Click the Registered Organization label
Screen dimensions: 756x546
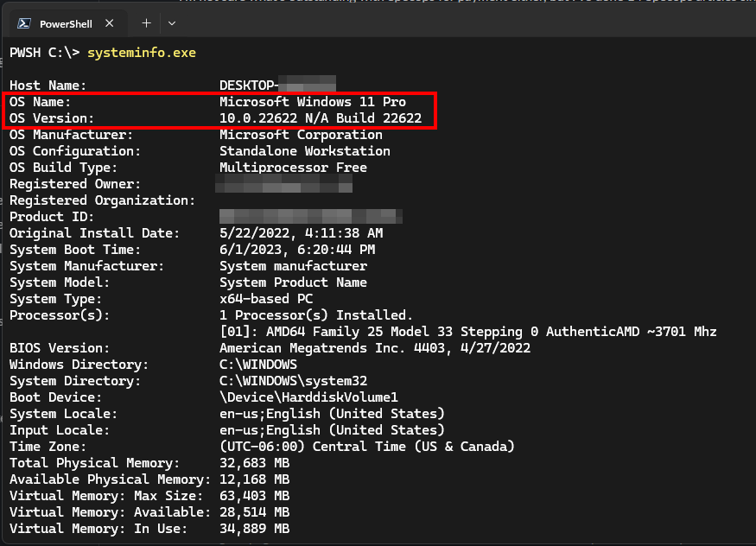tap(102, 200)
